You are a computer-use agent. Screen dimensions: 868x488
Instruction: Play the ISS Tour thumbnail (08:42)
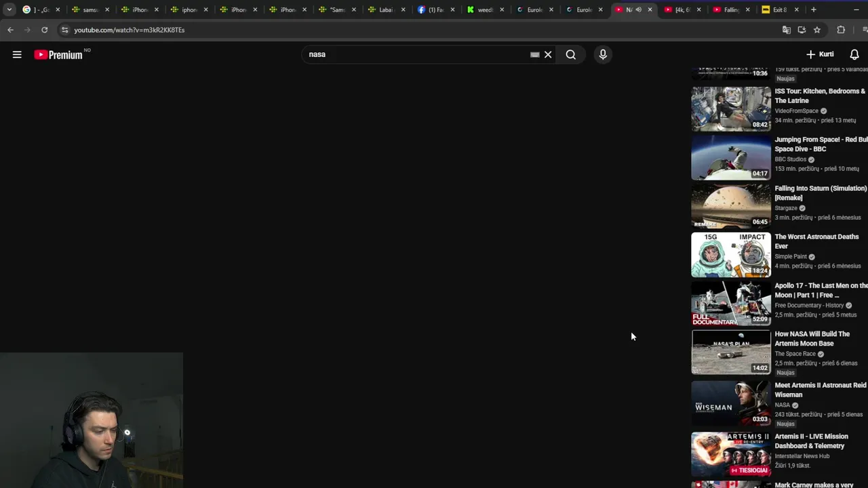coord(731,108)
